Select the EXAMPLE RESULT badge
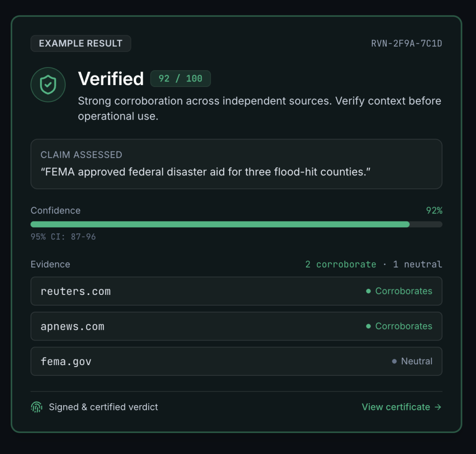The image size is (476, 454). click(81, 43)
